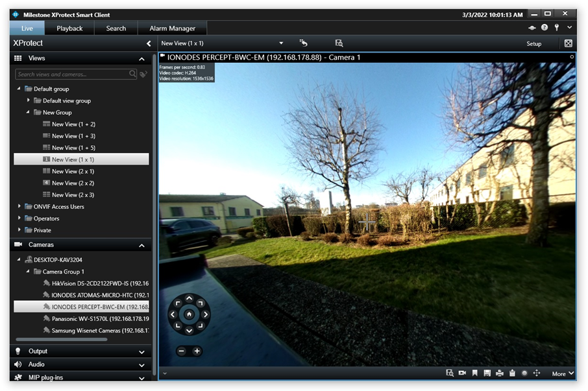Screen dimensions: 588x391
Task: Collapse the Views panel
Action: click(x=141, y=58)
